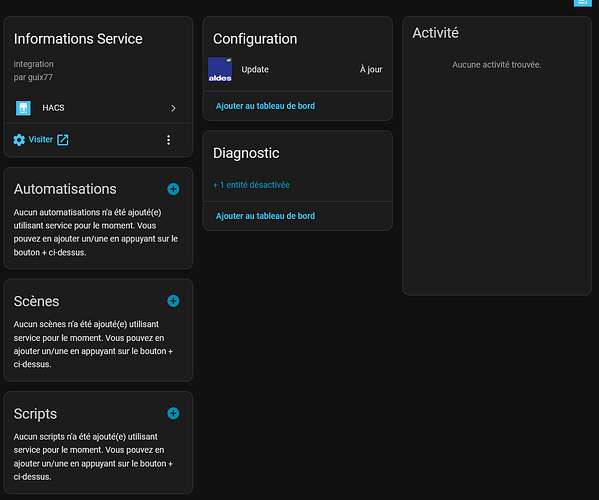599x500 pixels.
Task: Add Diagnostic entities to dashboard
Action: tap(266, 216)
